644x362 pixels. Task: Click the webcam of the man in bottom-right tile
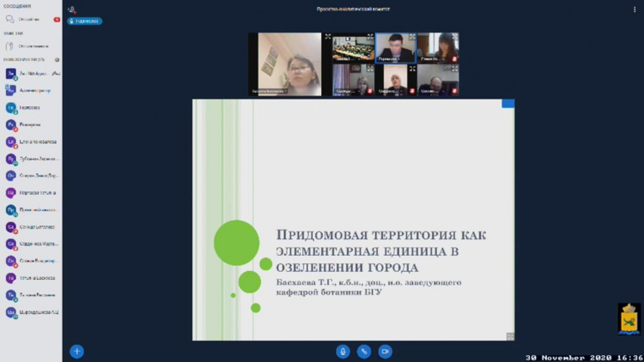click(437, 79)
